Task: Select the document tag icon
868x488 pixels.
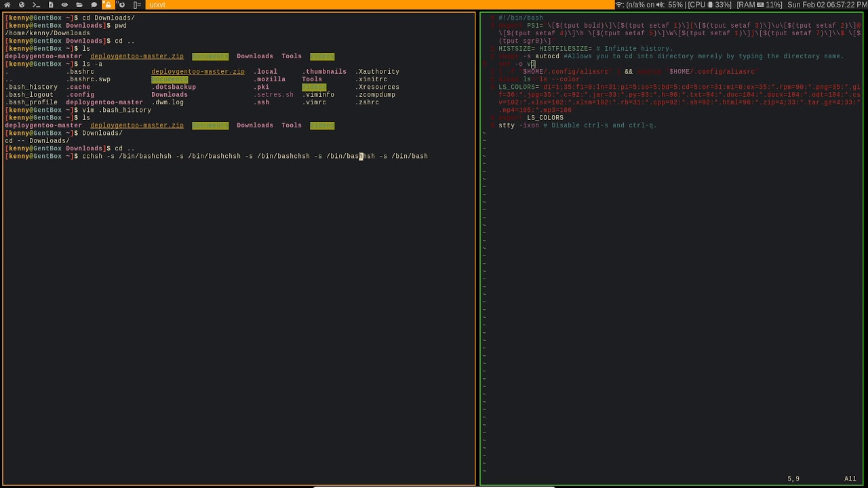Action: point(50,5)
